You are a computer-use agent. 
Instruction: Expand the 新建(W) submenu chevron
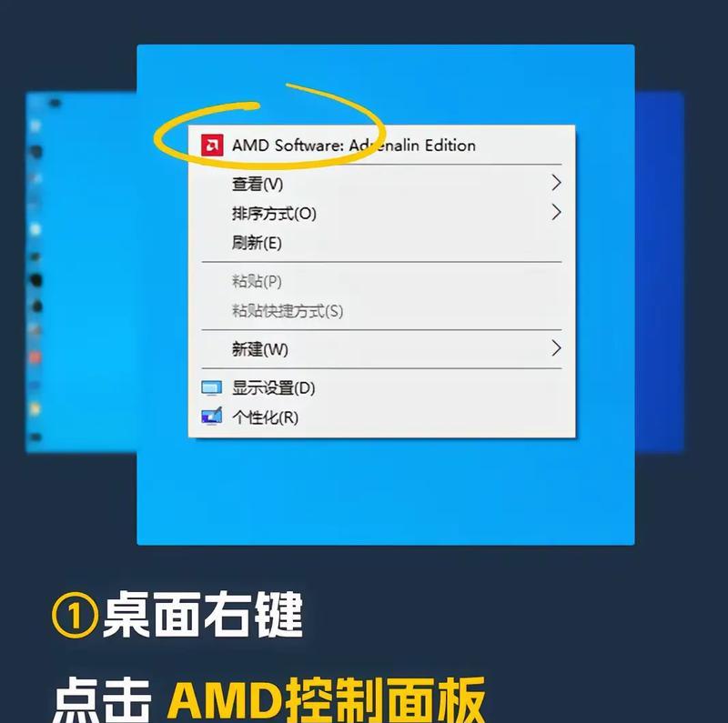pos(556,348)
